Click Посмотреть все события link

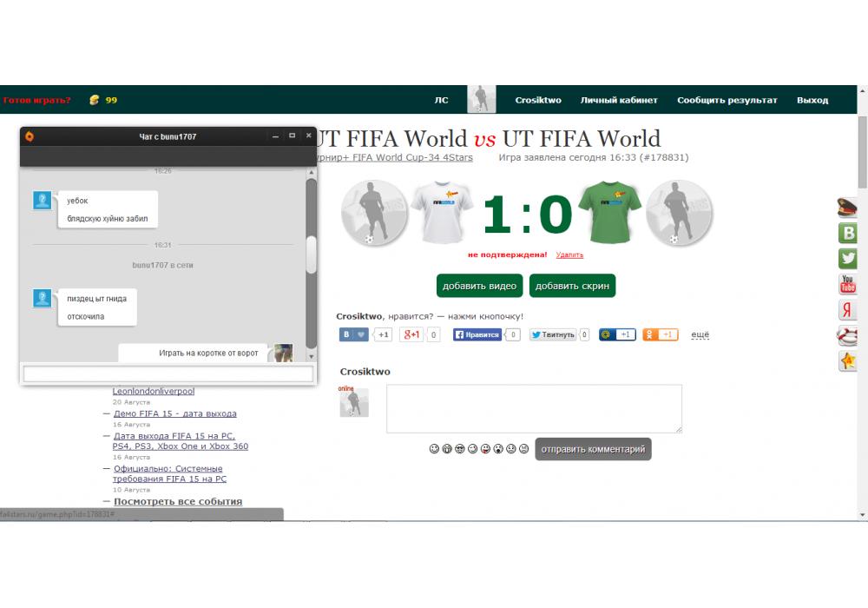point(178,501)
